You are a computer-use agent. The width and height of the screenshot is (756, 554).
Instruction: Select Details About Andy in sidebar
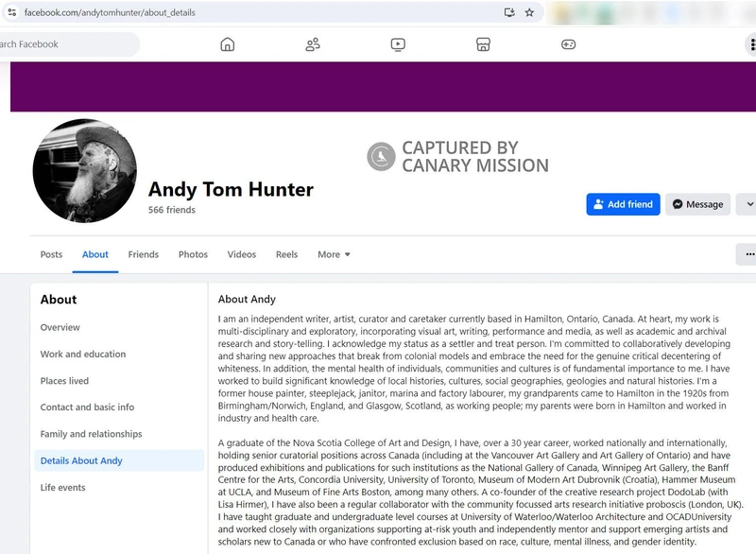[x=119, y=460]
